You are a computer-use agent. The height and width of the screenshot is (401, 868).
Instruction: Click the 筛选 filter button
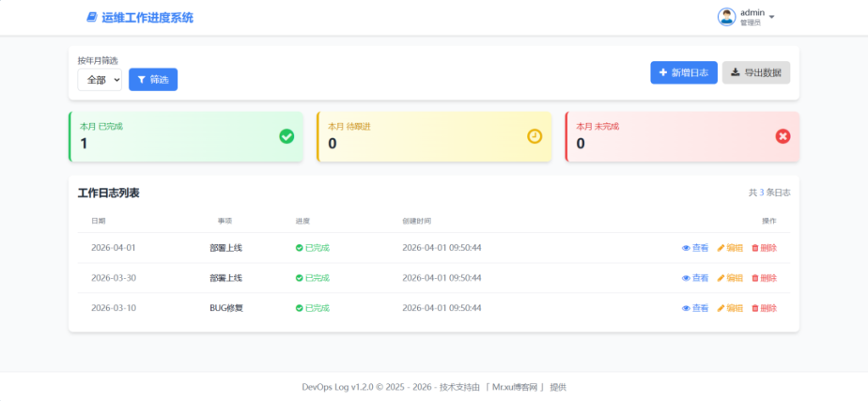point(153,80)
